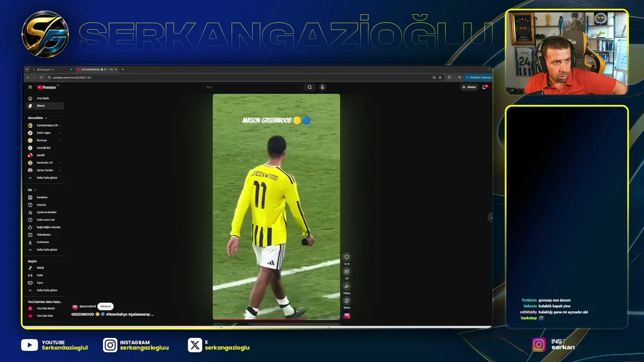644x362 pixels.
Task: Browse Müzik under Keşfet
Action: click(x=45, y=268)
